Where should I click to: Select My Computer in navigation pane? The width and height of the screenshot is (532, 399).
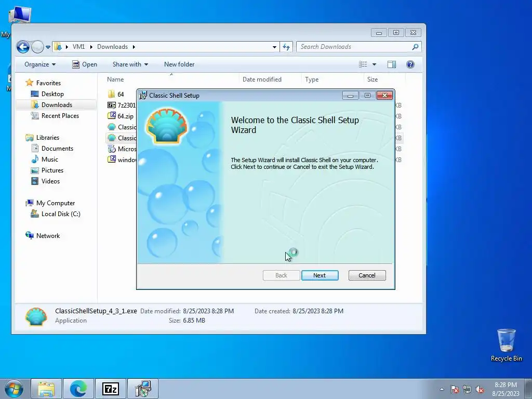[x=55, y=203]
